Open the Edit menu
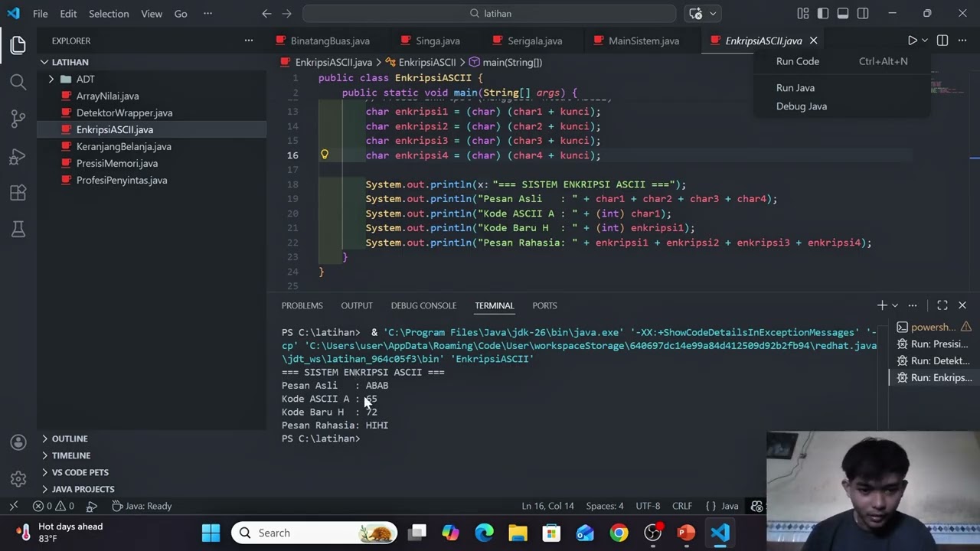Screen dimensions: 980x551 click(x=68, y=14)
